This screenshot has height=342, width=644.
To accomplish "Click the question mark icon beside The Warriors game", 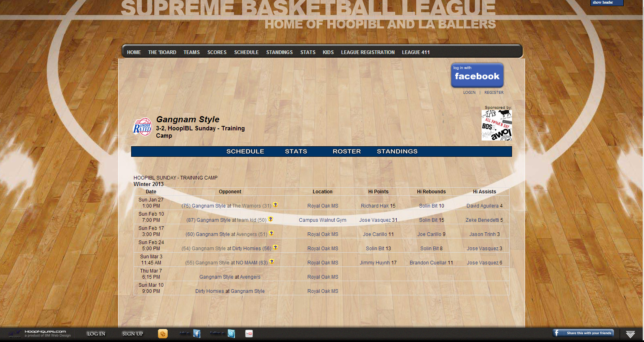I will (275, 205).
